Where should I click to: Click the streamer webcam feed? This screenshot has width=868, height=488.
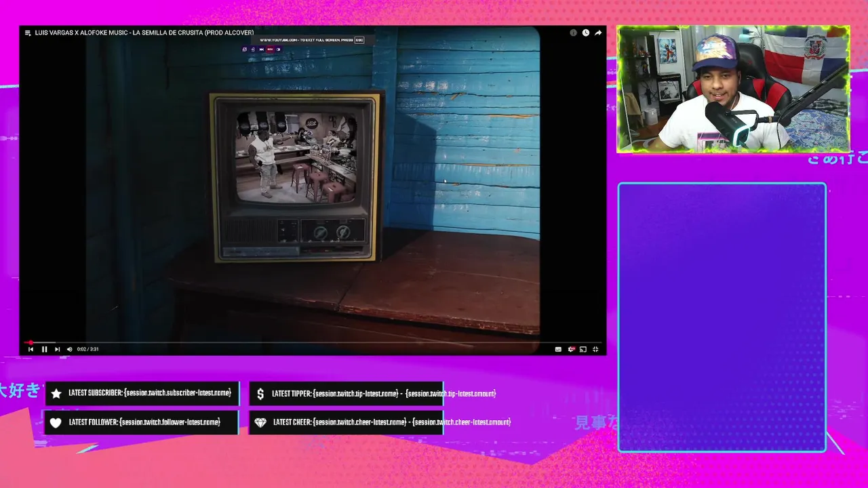pyautogui.click(x=733, y=89)
